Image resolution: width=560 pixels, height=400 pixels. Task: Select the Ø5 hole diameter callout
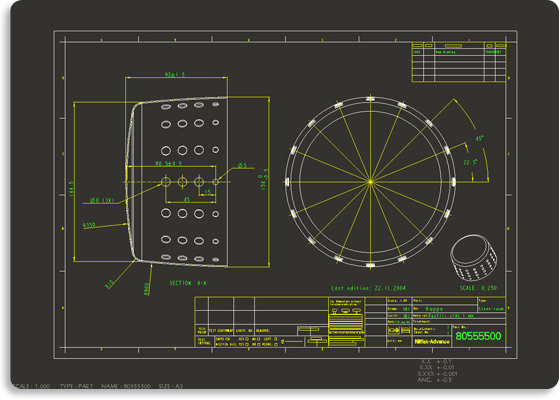[x=242, y=165]
